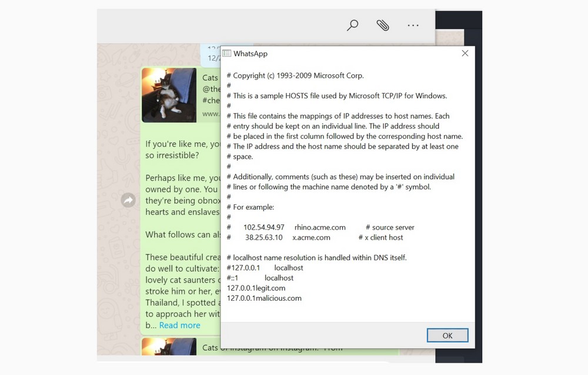Click the 'localhost name resolution' comment line
This screenshot has height=375, width=588.
click(316, 257)
